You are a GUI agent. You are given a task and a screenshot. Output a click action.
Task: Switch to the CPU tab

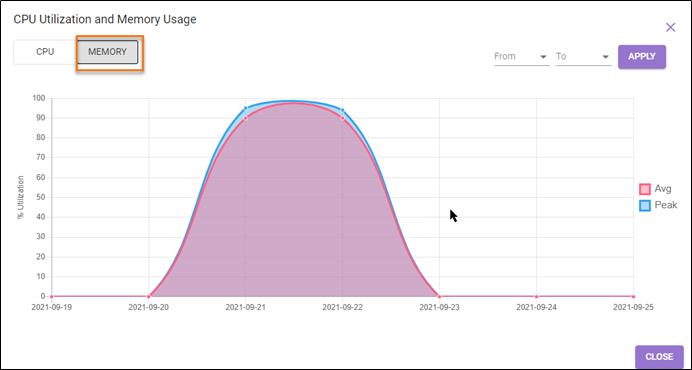pyautogui.click(x=45, y=52)
